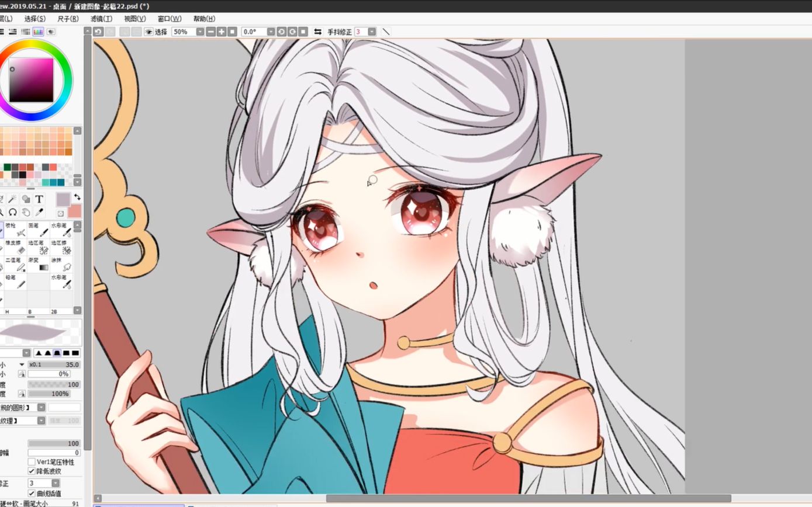
Task: Open the 视图(V) view menu
Action: (x=134, y=19)
